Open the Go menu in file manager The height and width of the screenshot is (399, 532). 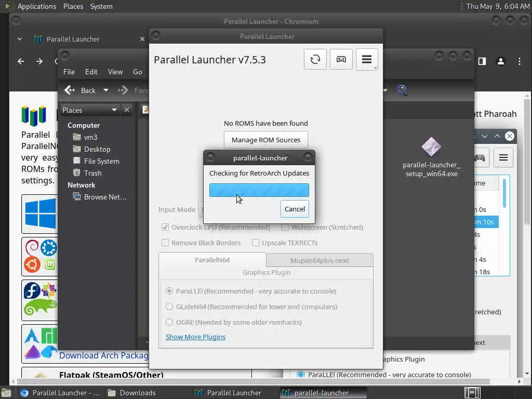point(137,72)
